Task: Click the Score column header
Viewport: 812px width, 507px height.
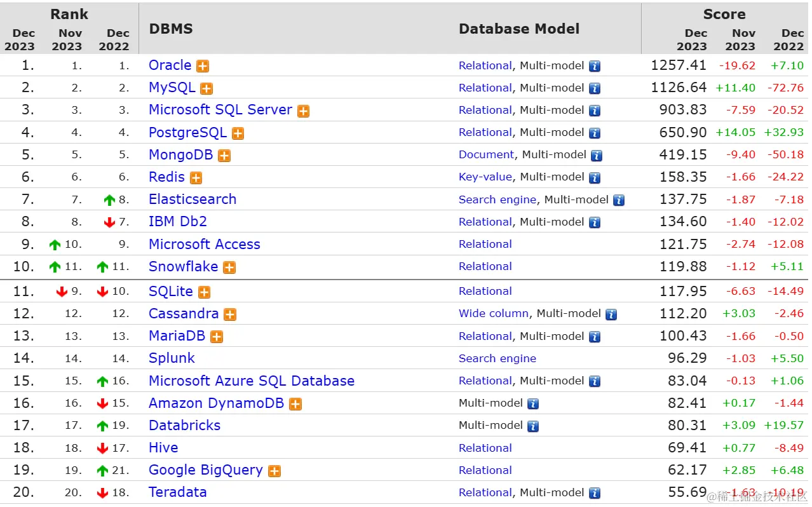Action: pyautogui.click(x=724, y=14)
